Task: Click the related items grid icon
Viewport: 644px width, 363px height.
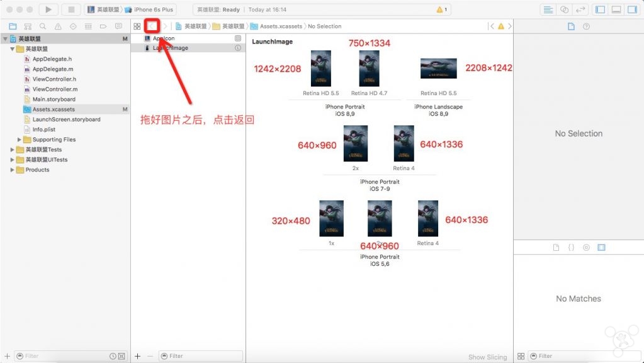Action: click(x=137, y=26)
